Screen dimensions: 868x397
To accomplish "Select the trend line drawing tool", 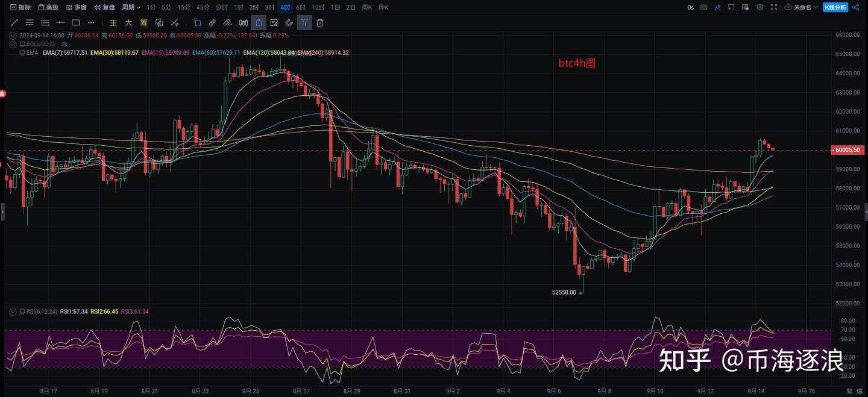I will [14, 23].
